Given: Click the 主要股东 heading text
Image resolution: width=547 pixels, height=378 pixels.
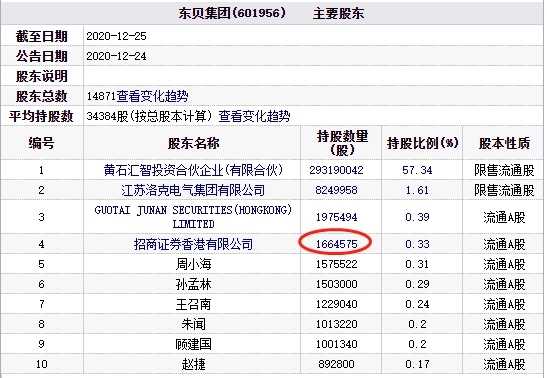Looking at the screenshot, I should pos(338,14).
